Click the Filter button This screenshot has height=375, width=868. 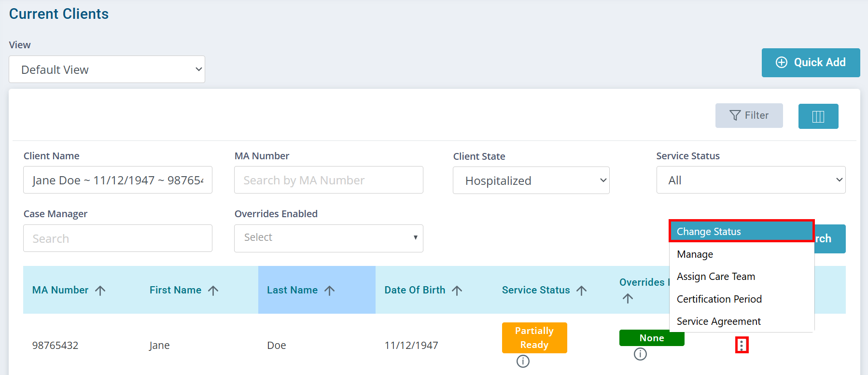[749, 116]
